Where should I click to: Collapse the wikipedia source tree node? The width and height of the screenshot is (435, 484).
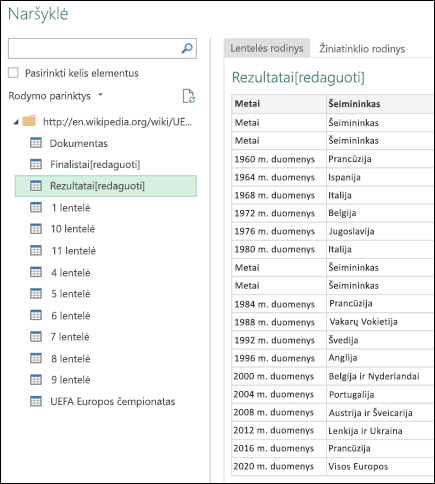[16, 122]
